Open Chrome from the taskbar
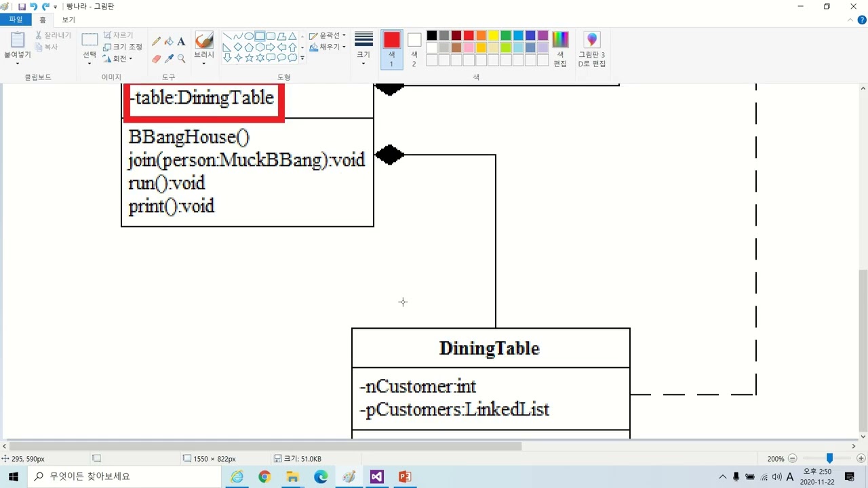 (264, 476)
